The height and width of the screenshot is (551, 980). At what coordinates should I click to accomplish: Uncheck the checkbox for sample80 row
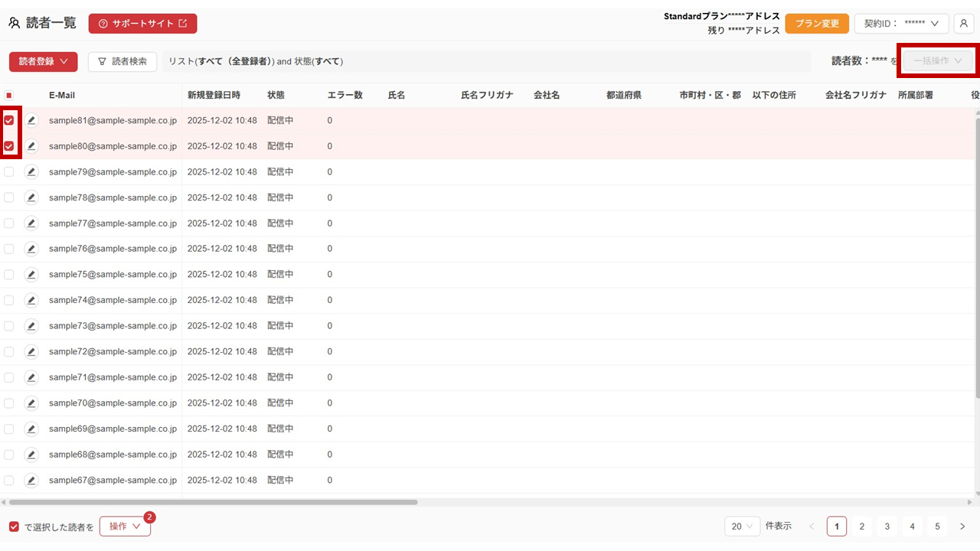click(x=9, y=146)
